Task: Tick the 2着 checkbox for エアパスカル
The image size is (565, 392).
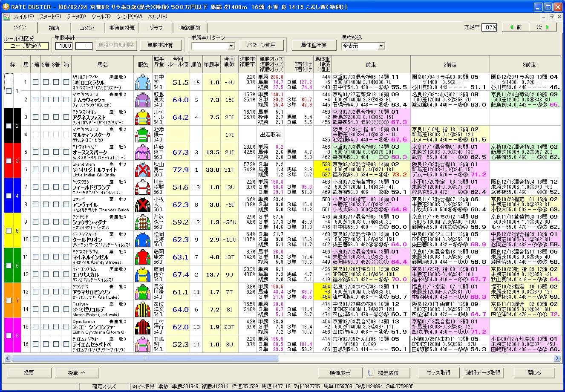Action: 46,274
